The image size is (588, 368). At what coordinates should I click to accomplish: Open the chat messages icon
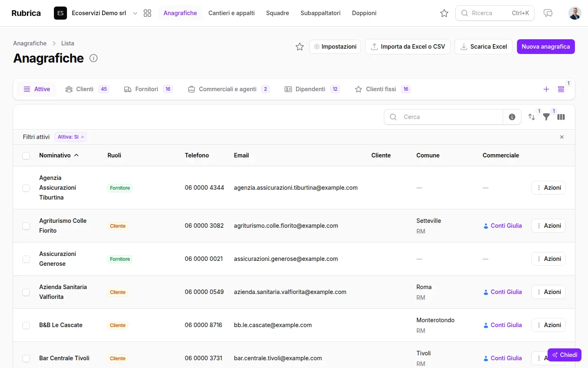pyautogui.click(x=548, y=13)
